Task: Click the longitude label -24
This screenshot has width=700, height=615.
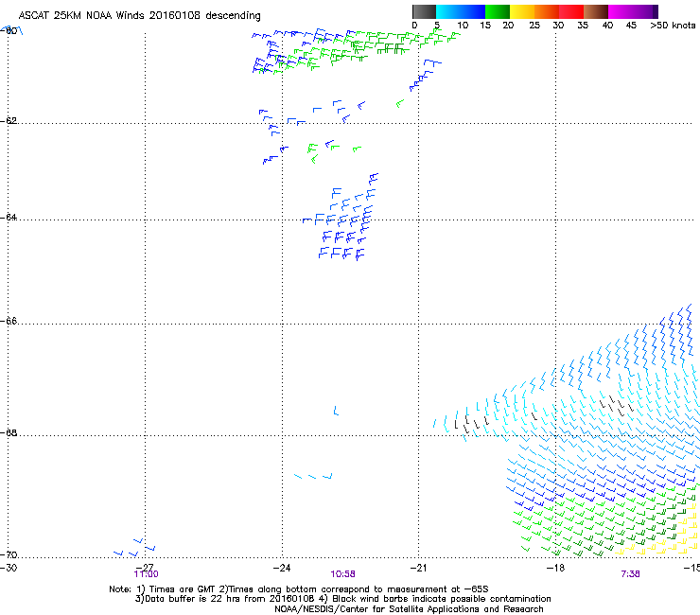Action: [x=282, y=568]
